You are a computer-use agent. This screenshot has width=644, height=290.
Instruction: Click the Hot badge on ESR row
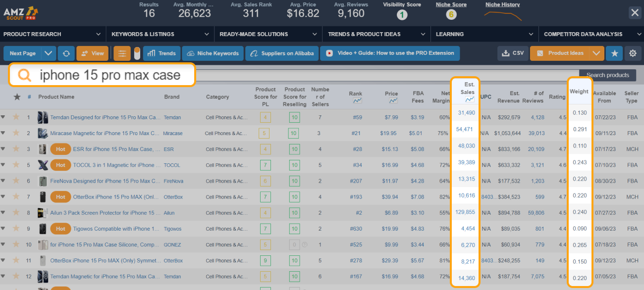pos(60,149)
